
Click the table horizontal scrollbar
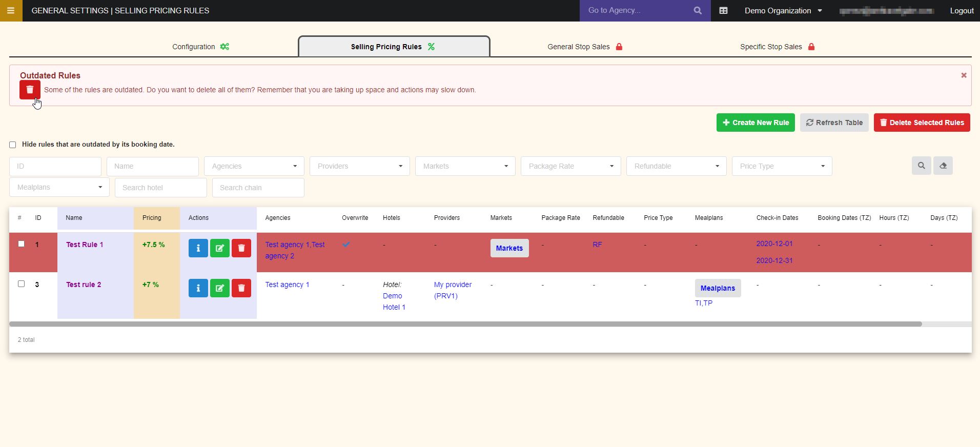465,324
